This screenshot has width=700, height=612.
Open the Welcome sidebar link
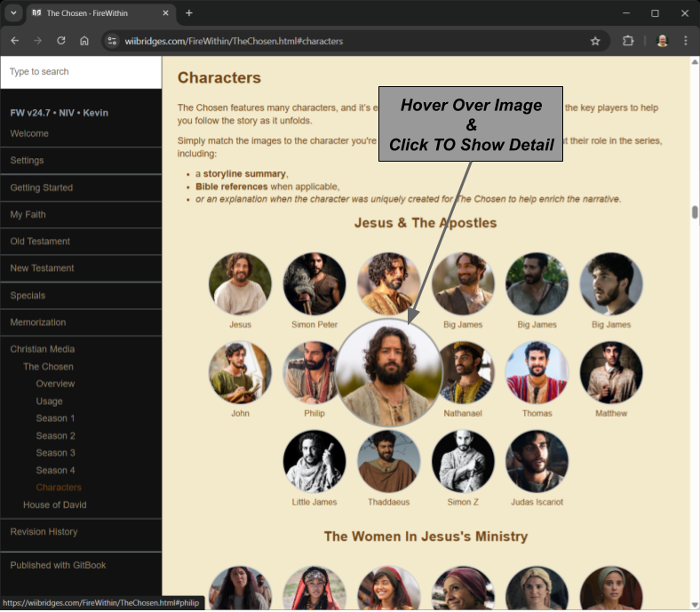[x=29, y=133]
